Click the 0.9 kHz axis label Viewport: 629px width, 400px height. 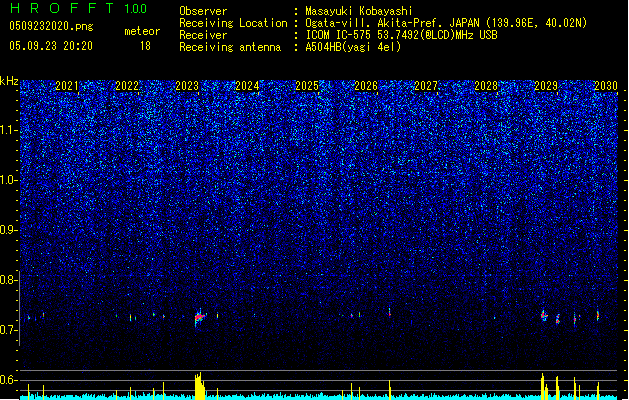click(9, 230)
